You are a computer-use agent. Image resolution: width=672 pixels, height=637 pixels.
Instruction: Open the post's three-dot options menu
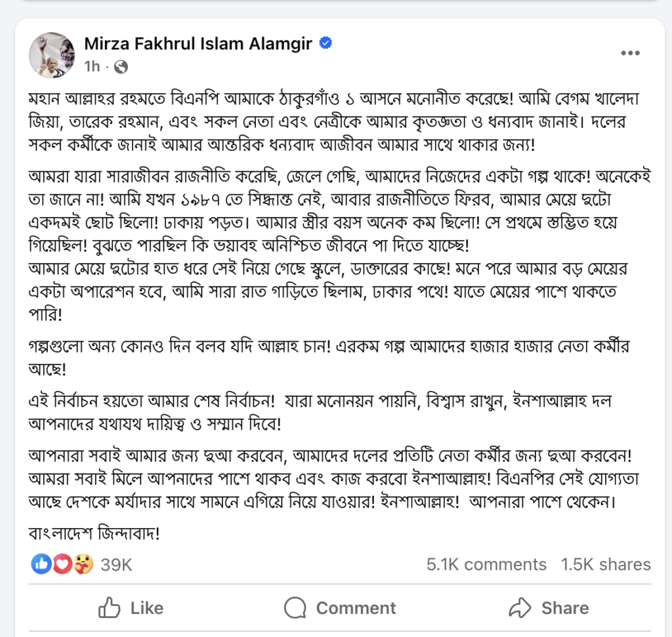click(x=630, y=54)
